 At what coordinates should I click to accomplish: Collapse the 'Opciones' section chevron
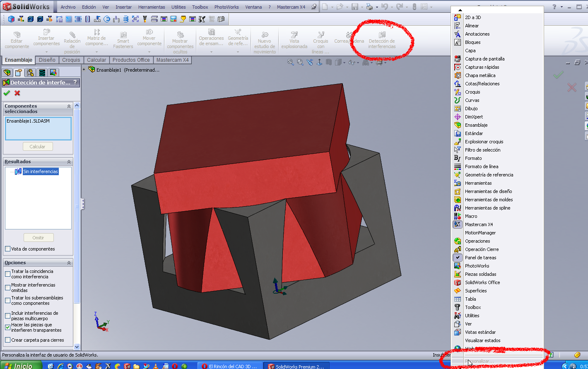point(69,263)
